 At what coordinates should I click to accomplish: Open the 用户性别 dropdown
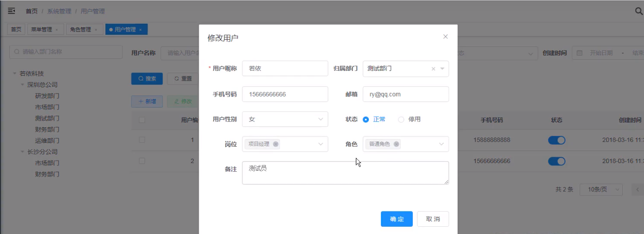pyautogui.click(x=285, y=119)
